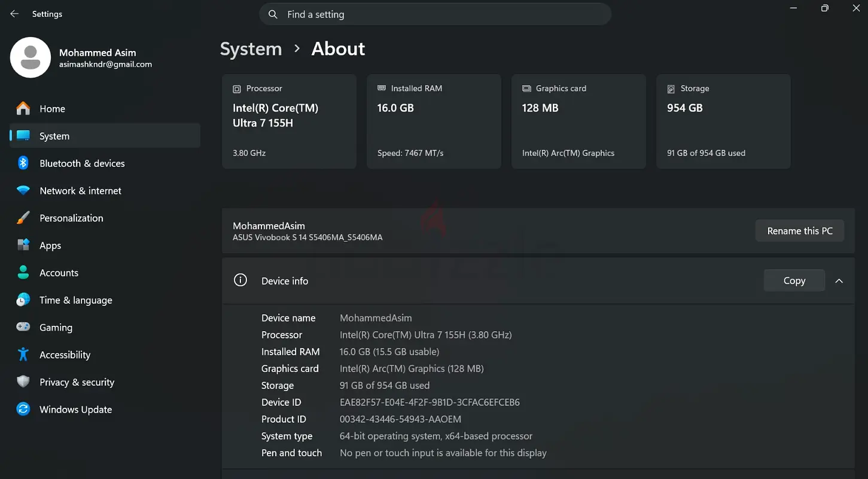Click the Product ID value
The height and width of the screenshot is (479, 868).
400,419
